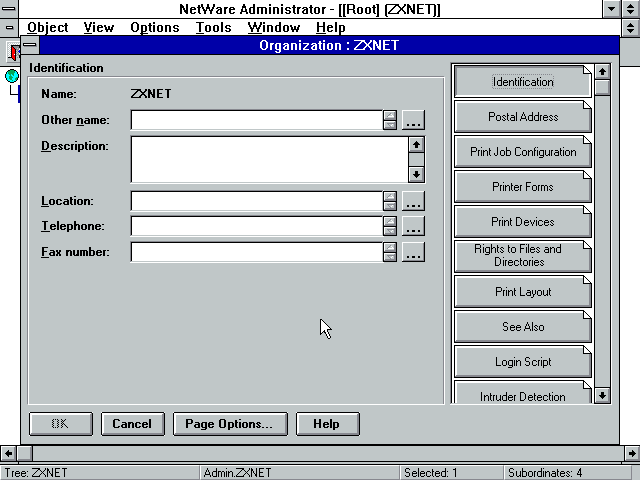Focus the Location input field
The image size is (640, 480).
point(257,201)
